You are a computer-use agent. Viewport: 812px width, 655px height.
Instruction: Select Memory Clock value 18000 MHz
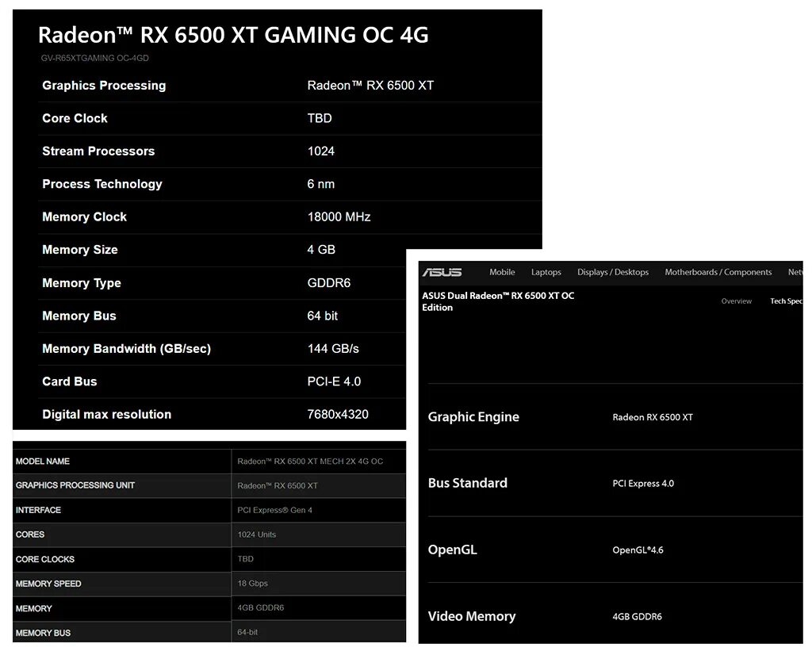coord(339,217)
